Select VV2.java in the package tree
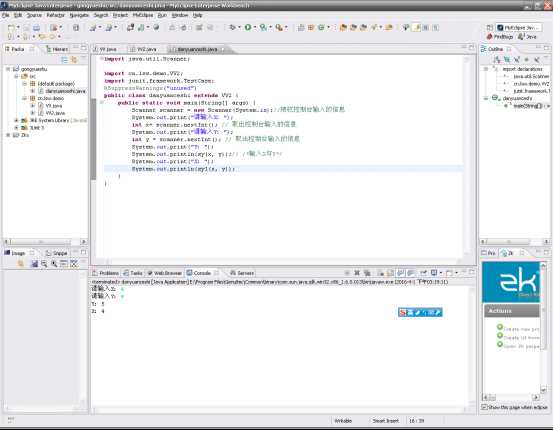The height and width of the screenshot is (430, 553). 52,113
